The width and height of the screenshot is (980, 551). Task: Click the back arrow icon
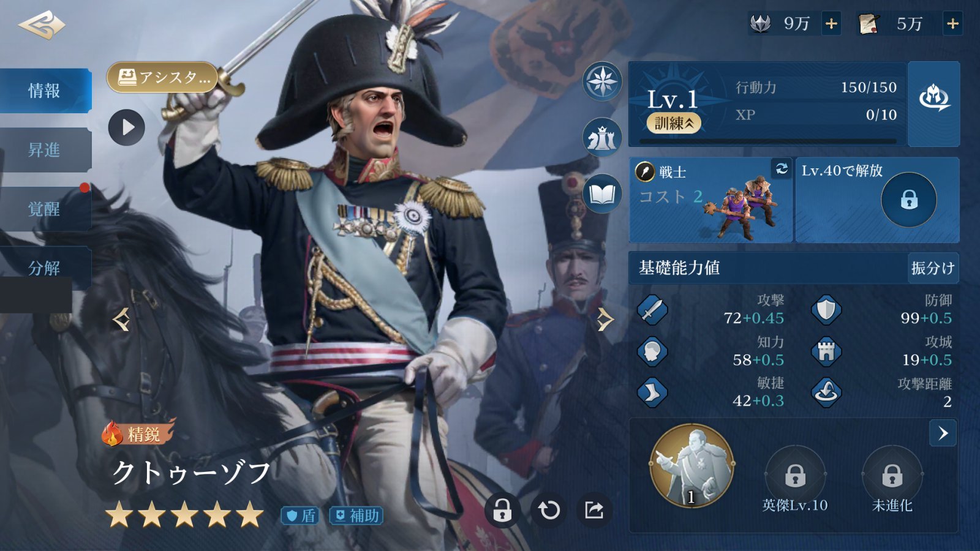(x=41, y=24)
